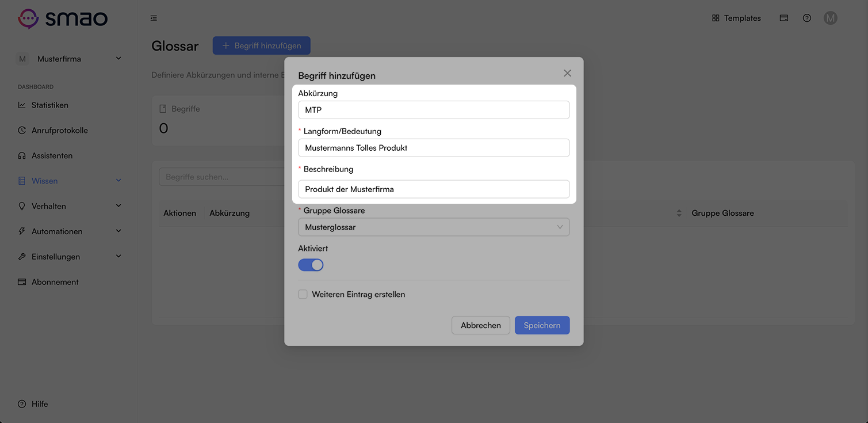868x423 pixels.
Task: Click the Beschreibung input field
Action: [434, 189]
